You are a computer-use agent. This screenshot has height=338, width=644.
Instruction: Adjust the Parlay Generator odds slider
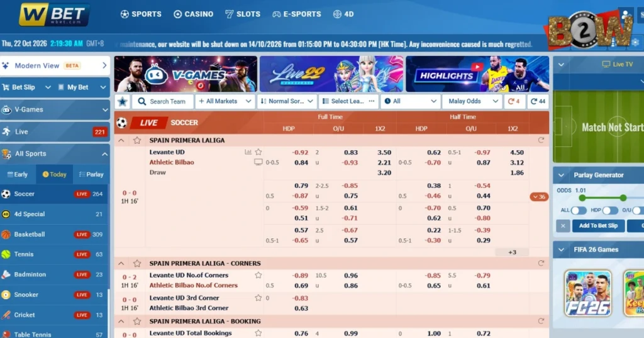click(x=602, y=198)
